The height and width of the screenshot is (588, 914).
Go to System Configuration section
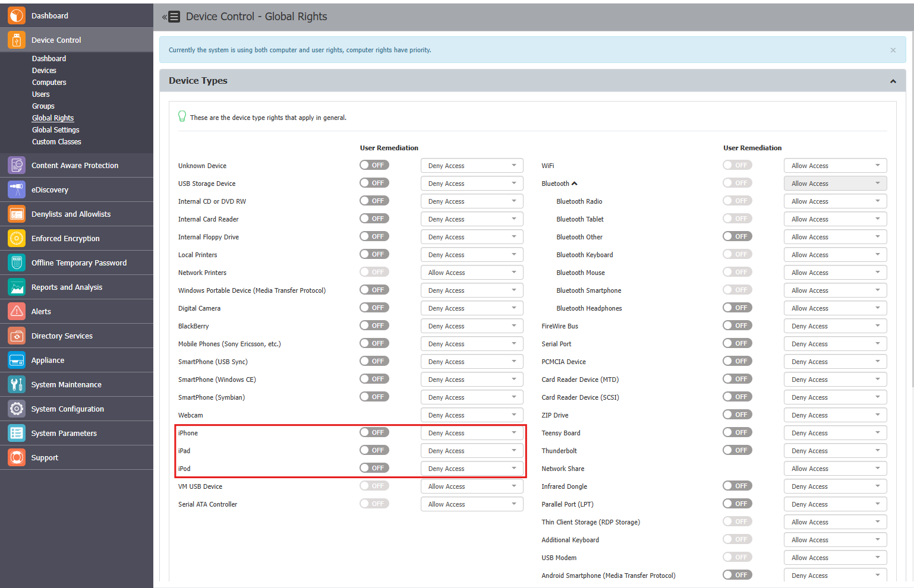67,409
